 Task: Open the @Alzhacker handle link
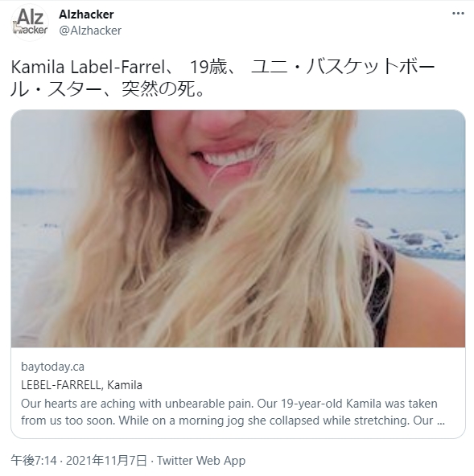(90, 31)
